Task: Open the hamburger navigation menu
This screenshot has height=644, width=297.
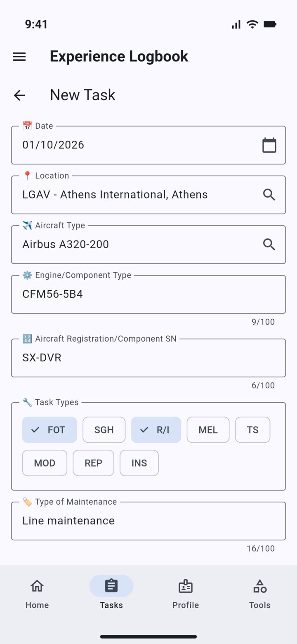Action: 19,57
